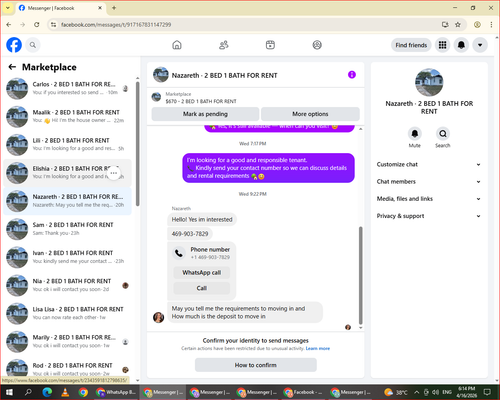Open the Facebook logo home link
The image size is (500, 400).
14,45
